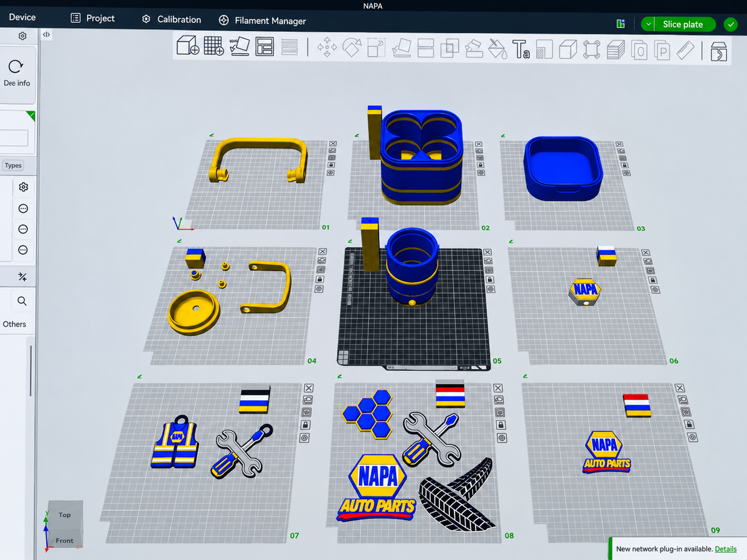Open the Slice plate dropdown arrow
This screenshot has height=560, width=747.
(649, 24)
